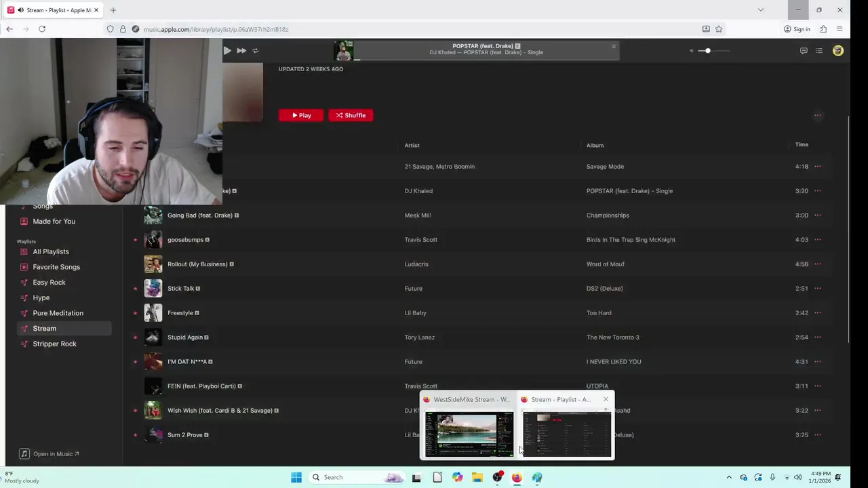The height and width of the screenshot is (488, 868).
Task: Toggle favorite star on goosebumps
Action: (x=136, y=240)
